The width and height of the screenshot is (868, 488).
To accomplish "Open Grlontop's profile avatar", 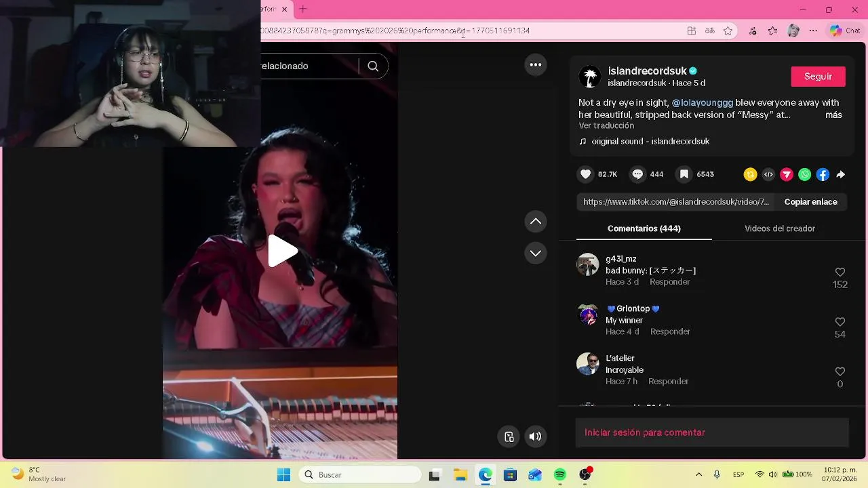I will point(587,314).
